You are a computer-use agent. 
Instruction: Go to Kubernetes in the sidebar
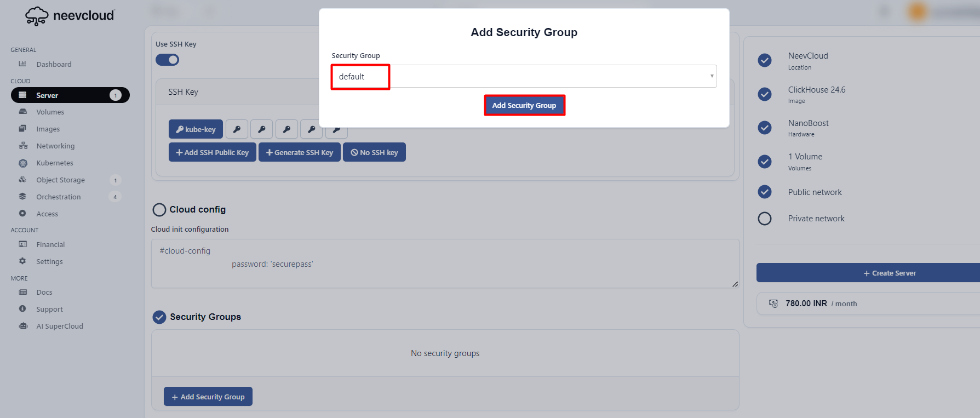point(54,163)
